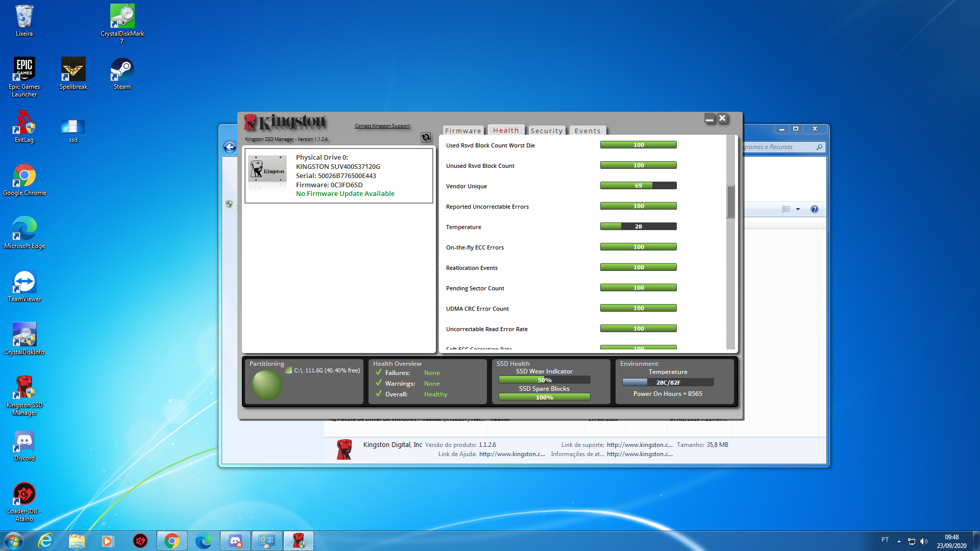Select the Health tab
This screenshot has width=980, height=551.
[x=506, y=130]
